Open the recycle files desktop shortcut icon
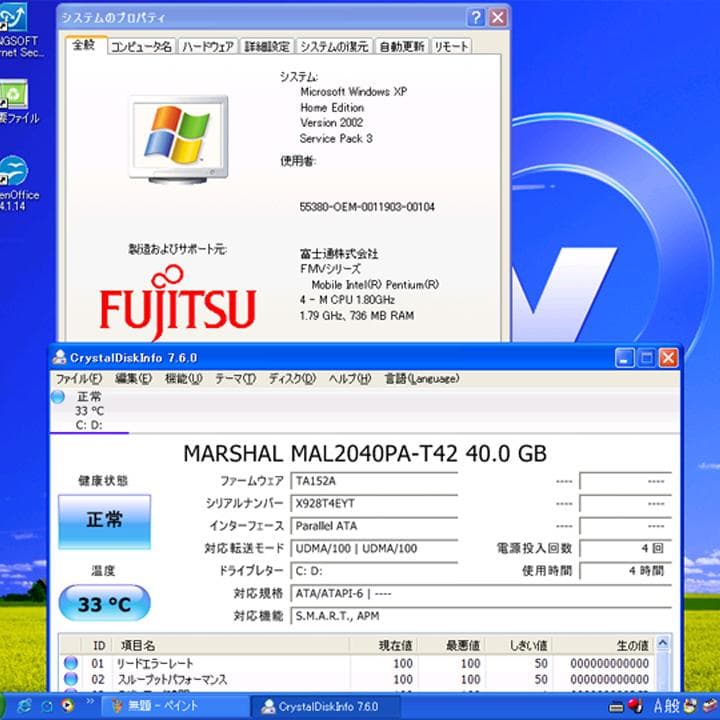 pyautogui.click(x=17, y=102)
